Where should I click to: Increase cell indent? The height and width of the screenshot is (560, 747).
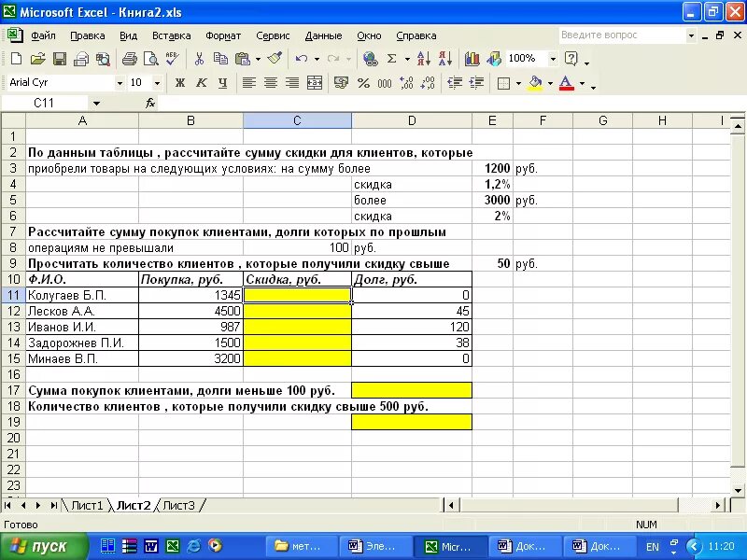[x=476, y=83]
